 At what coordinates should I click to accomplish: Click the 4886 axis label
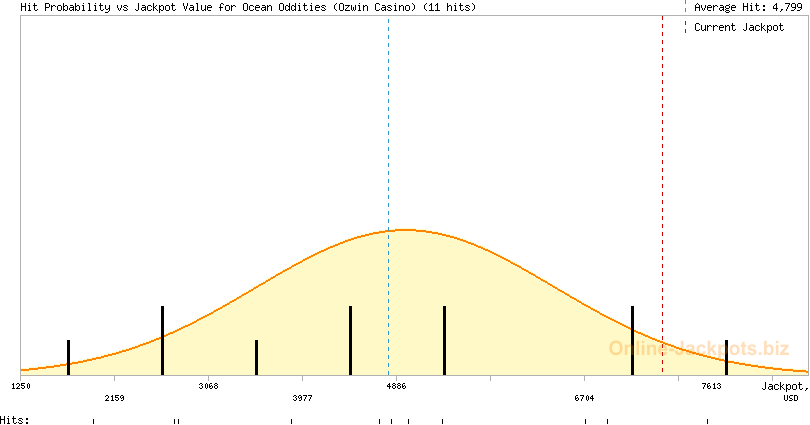tap(397, 385)
